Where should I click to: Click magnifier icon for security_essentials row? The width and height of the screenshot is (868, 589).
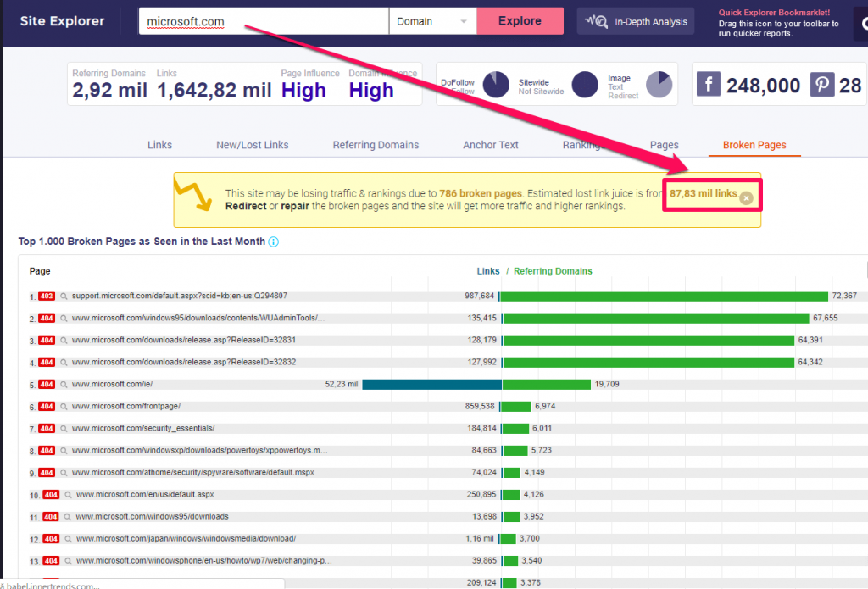64,429
